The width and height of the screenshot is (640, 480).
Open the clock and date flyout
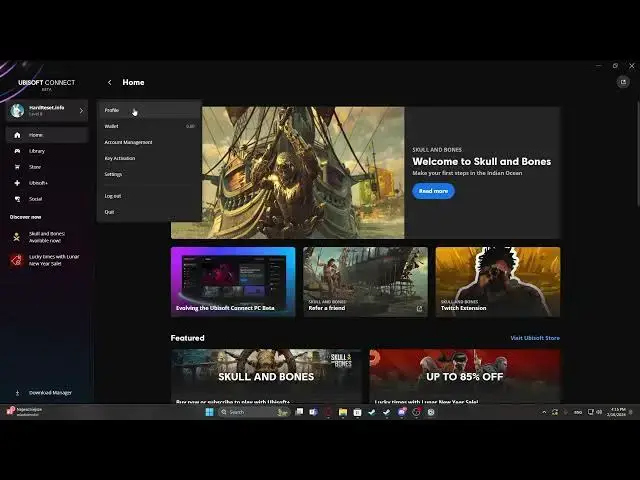click(616, 412)
